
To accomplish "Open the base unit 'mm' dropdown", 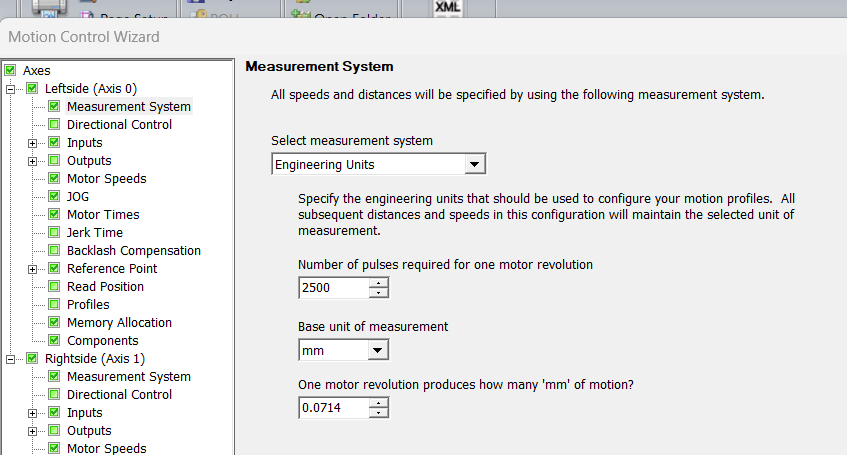I will point(377,351).
